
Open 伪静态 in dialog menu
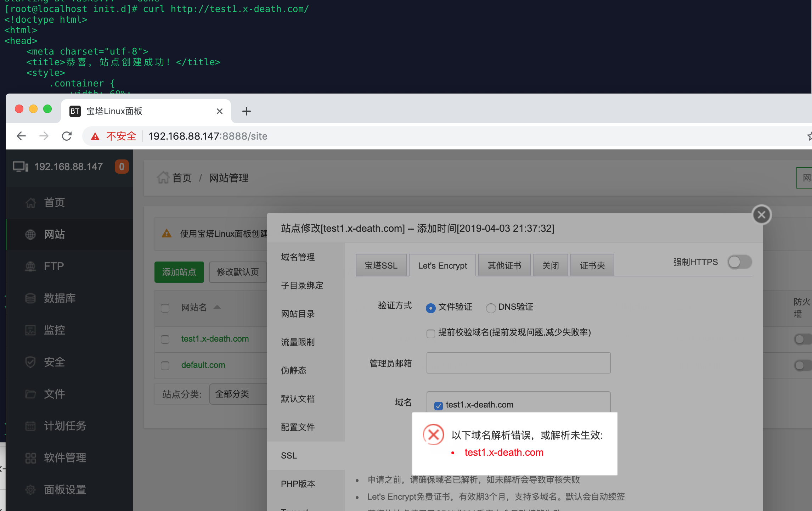(306, 370)
